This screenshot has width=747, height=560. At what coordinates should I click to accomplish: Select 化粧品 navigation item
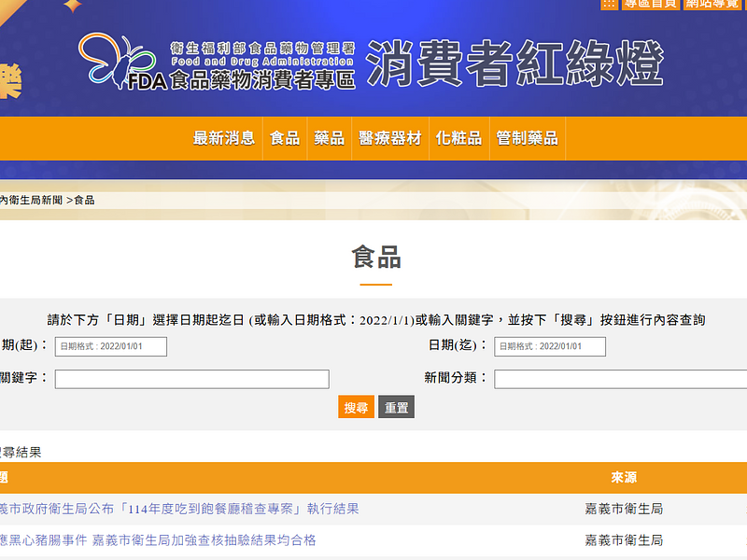pos(458,138)
